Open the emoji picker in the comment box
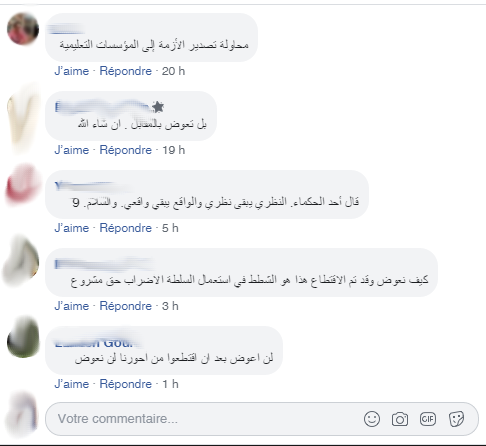 tap(372, 419)
